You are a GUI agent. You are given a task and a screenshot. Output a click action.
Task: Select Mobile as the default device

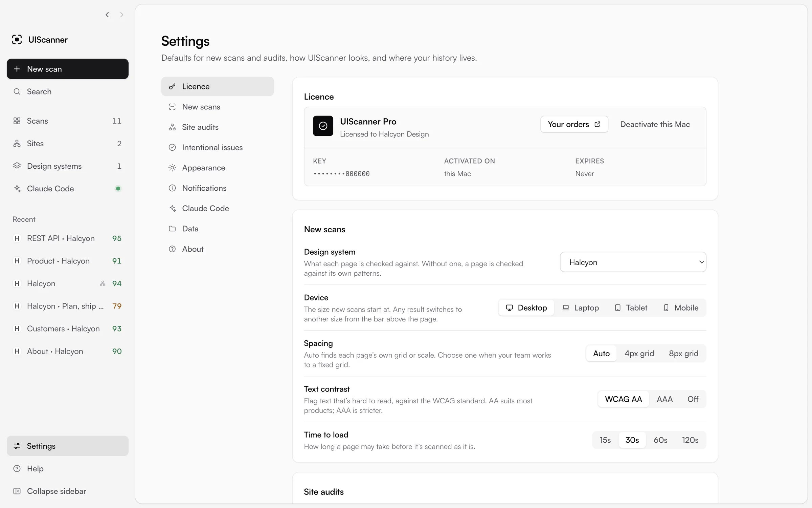681,308
